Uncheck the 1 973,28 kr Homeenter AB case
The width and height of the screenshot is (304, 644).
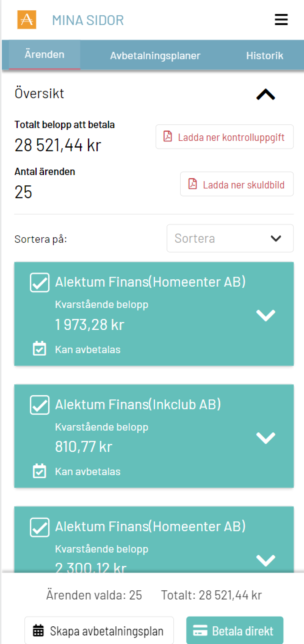(40, 282)
